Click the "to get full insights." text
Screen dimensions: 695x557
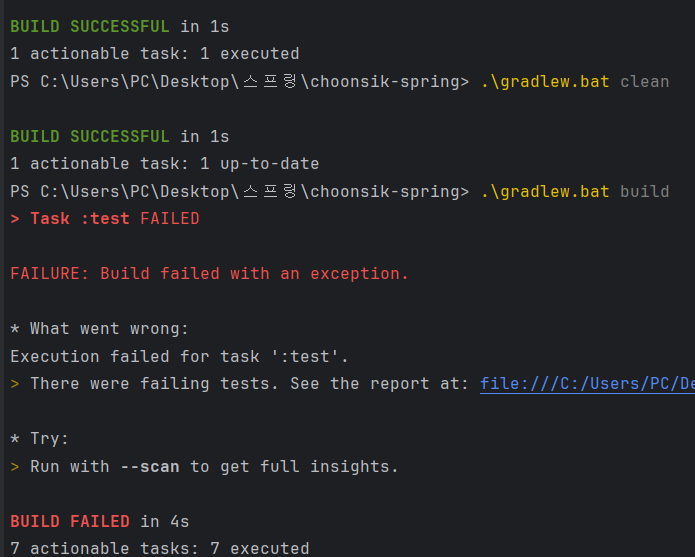[x=294, y=466]
